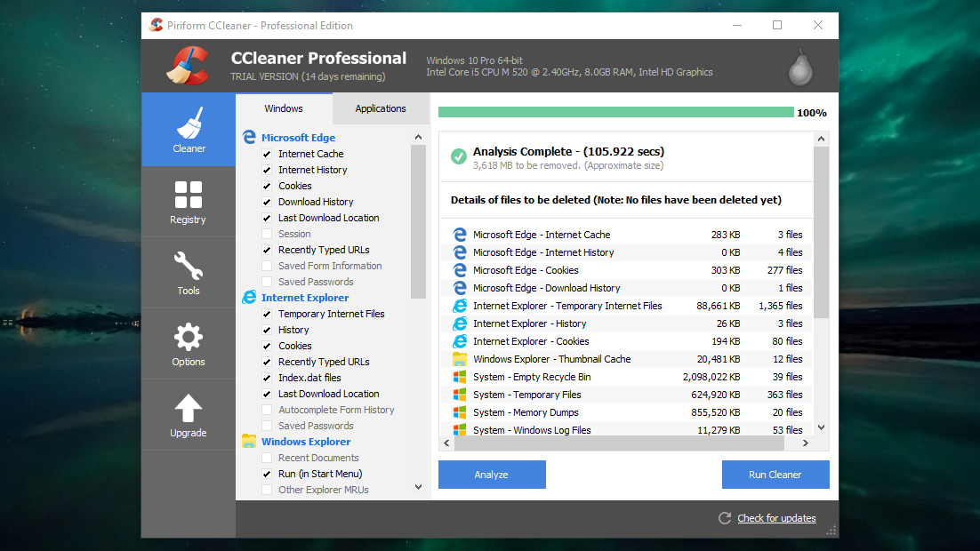This screenshot has height=551, width=980.
Task: Disable Cookies cleaning for Internet Explorer
Action: point(268,345)
